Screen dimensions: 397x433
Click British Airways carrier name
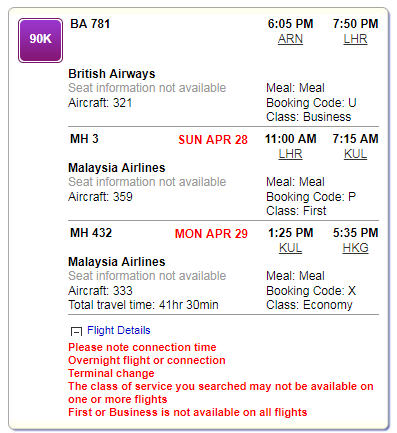pyautogui.click(x=112, y=74)
